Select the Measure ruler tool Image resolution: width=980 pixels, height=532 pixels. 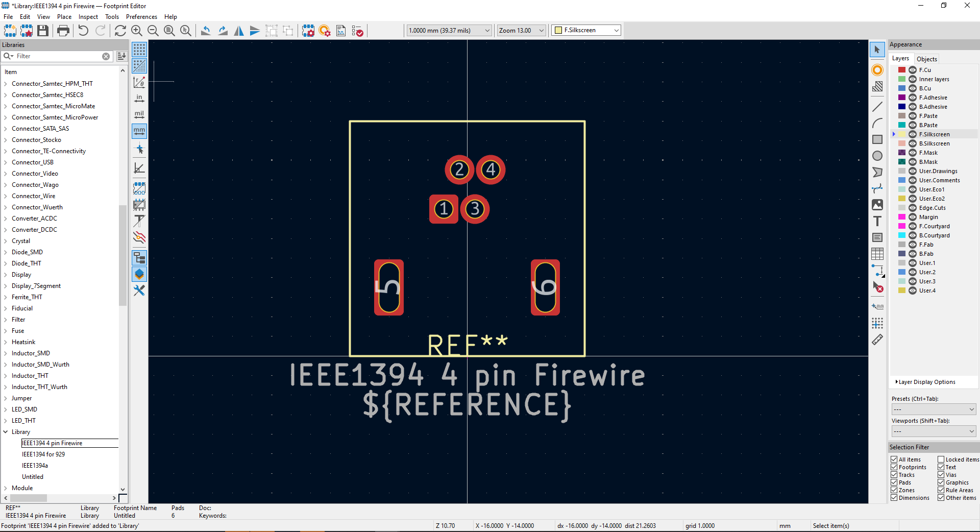[877, 340]
